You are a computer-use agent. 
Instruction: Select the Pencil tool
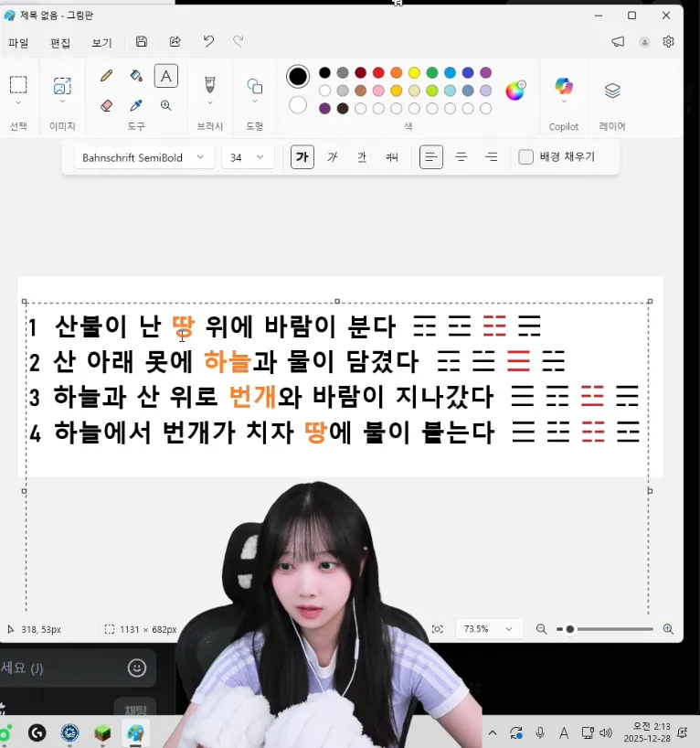click(107, 76)
